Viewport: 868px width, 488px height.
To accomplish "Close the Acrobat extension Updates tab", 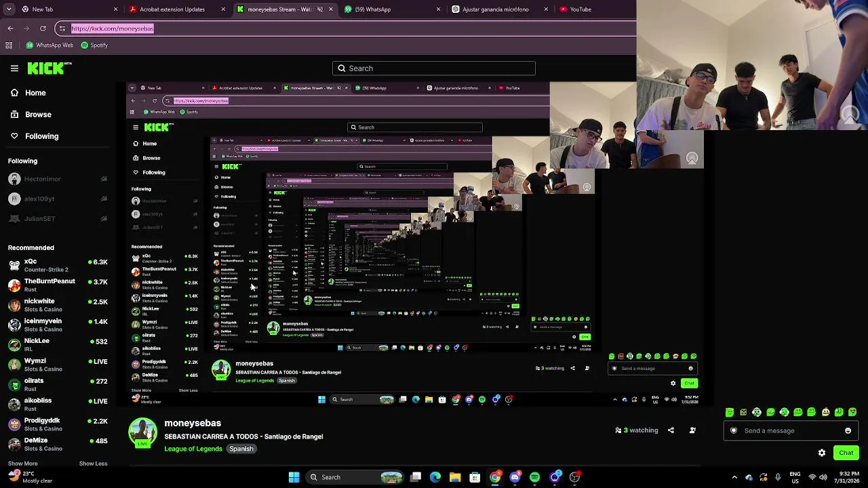I will (x=223, y=9).
